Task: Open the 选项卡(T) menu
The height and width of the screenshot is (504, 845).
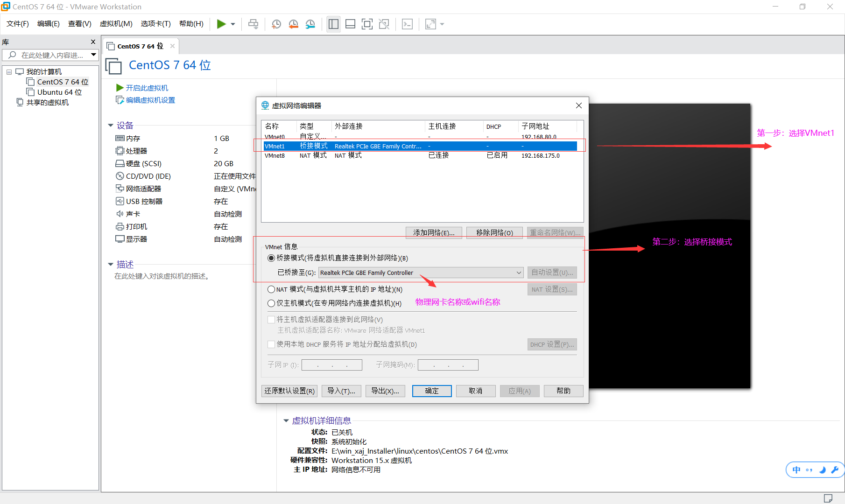Action: click(156, 24)
